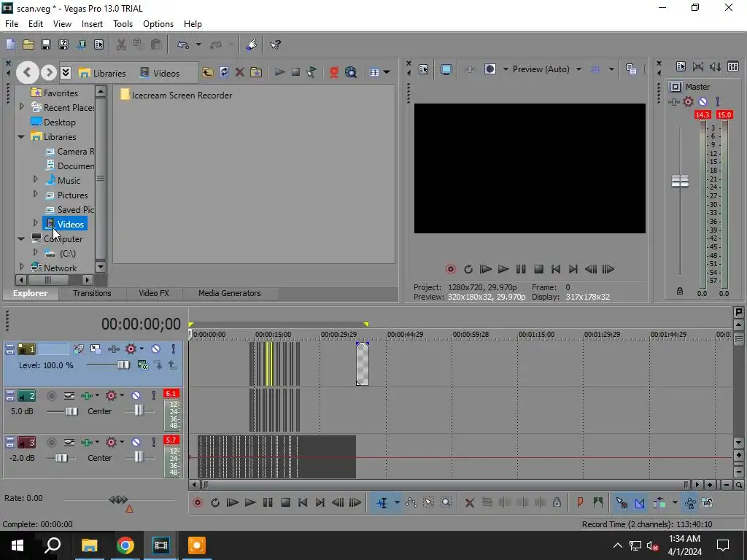
Task: Toggle Loop Playback in timeline transport
Action: (215, 502)
